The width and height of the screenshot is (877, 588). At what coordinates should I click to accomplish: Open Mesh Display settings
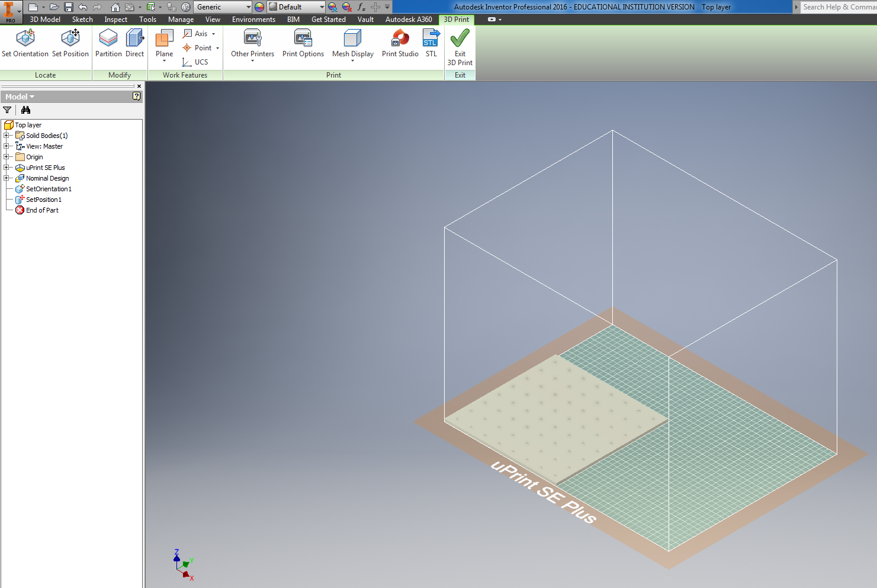(x=352, y=44)
